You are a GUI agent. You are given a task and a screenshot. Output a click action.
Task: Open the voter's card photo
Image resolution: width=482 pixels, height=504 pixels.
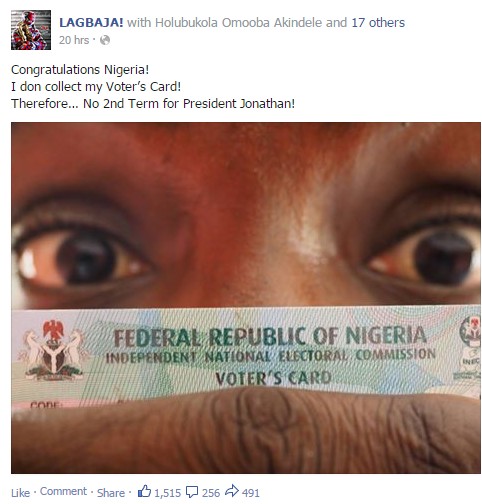246,298
